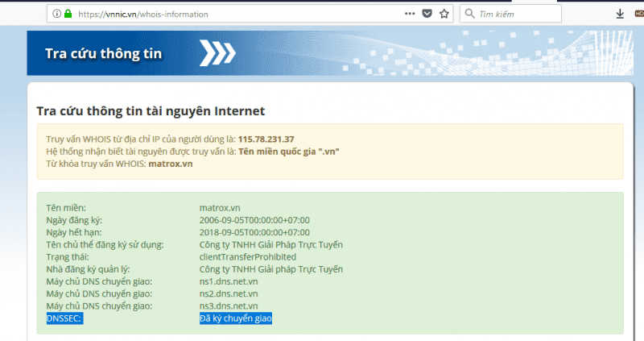Open the page actions three-dot menu

point(411,14)
